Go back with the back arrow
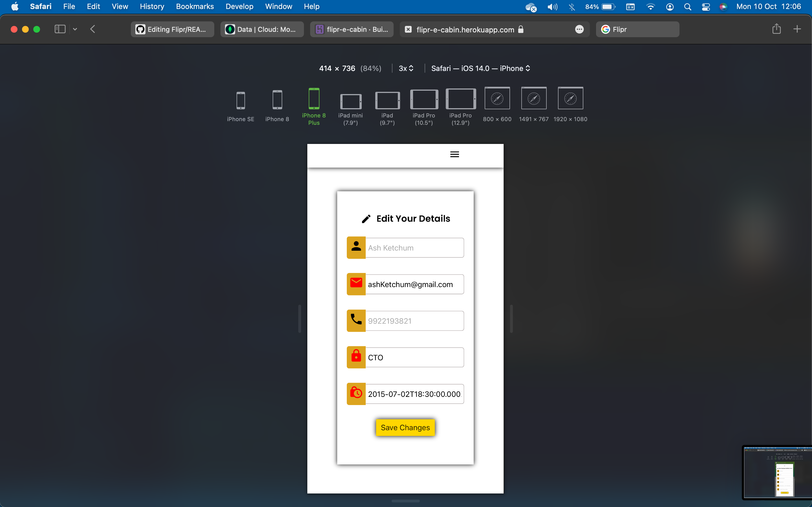 click(93, 29)
